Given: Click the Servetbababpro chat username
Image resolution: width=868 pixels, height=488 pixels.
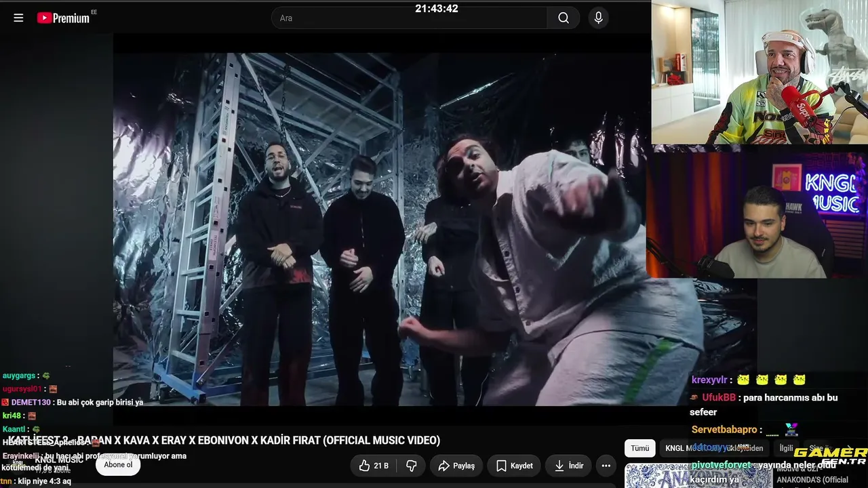Looking at the screenshot, I should pyautogui.click(x=724, y=430).
